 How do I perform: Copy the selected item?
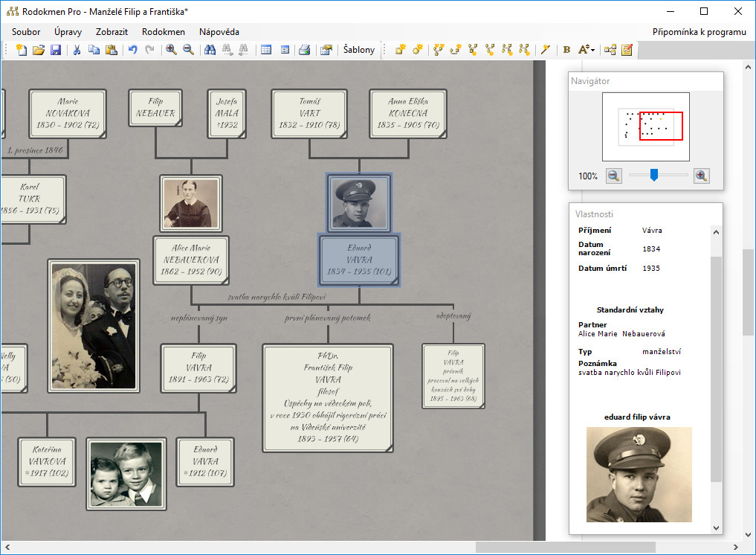[94, 50]
